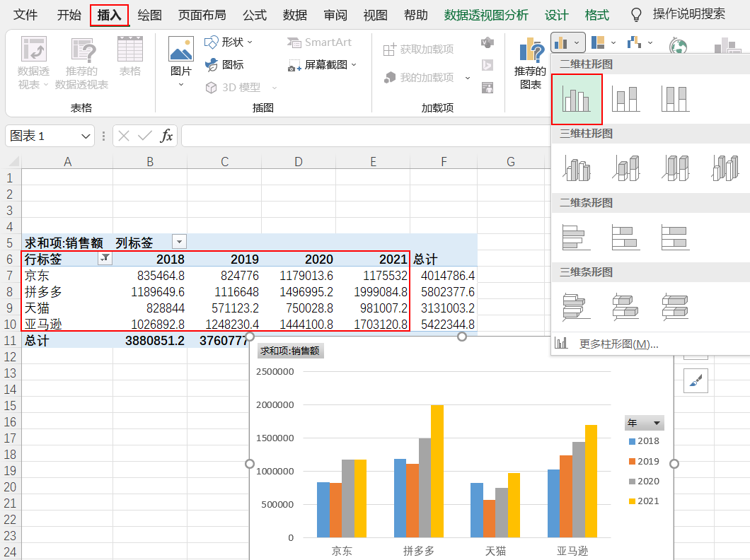Switch to the 公式 tab
The width and height of the screenshot is (750, 560).
255,15
